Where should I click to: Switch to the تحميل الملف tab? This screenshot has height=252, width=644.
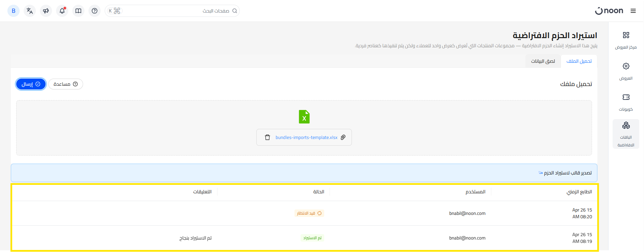coord(579,61)
